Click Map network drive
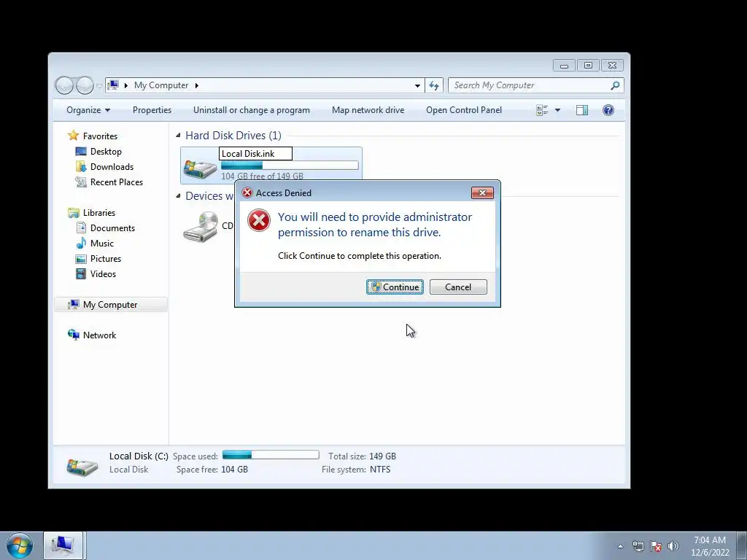 (368, 110)
